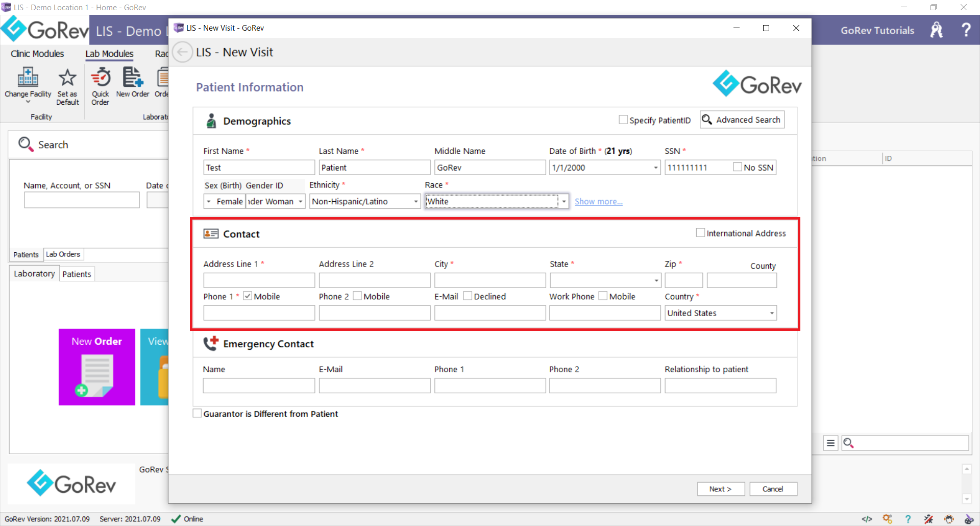Screen dimensions: 980x526
Task: Select the lower Patients tab next to Laboratory
Action: click(x=77, y=274)
